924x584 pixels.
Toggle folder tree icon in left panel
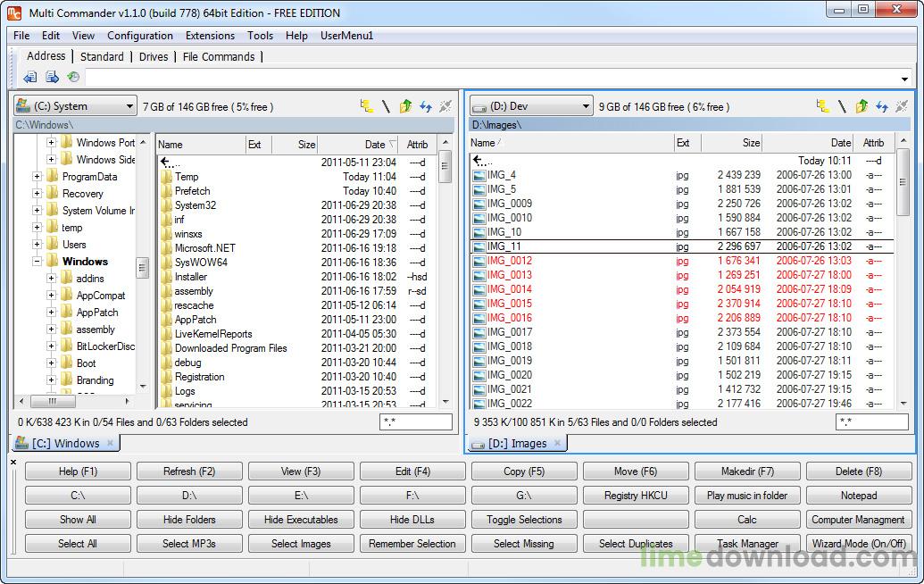(x=367, y=106)
